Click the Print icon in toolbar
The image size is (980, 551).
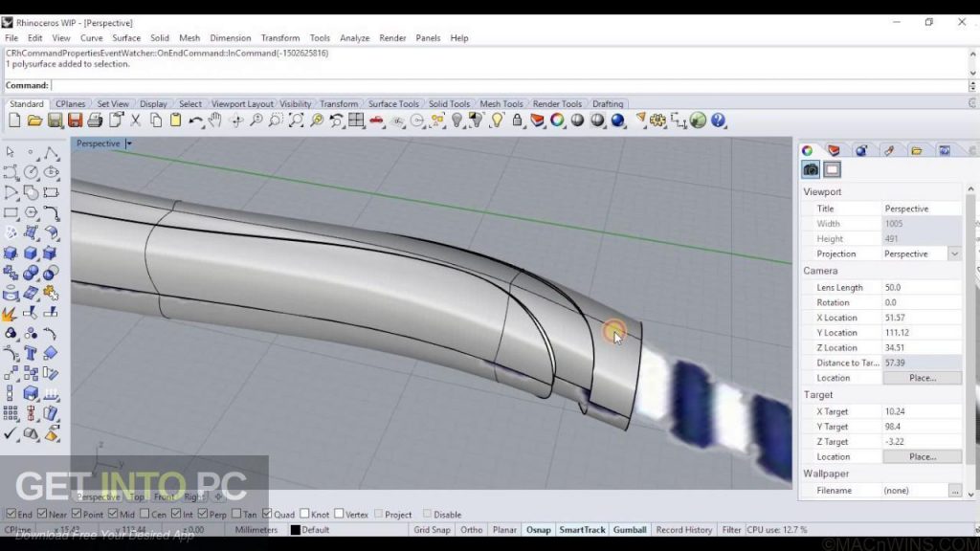(x=95, y=121)
